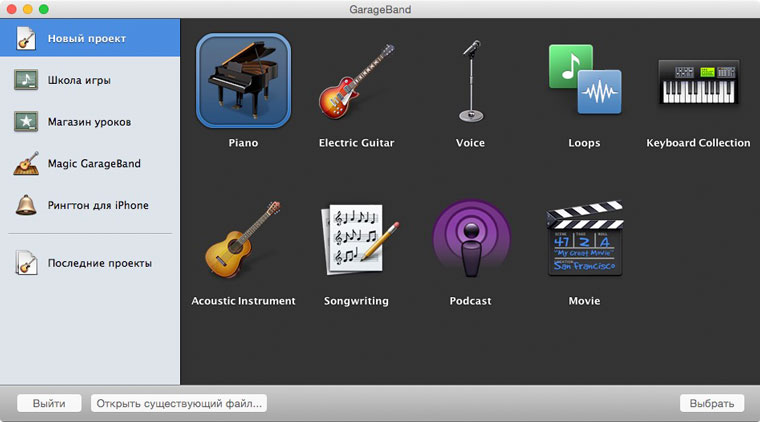Viewport: 760px width, 422px height.
Task: Pick the Songwriting sheet music icon
Action: (359, 239)
